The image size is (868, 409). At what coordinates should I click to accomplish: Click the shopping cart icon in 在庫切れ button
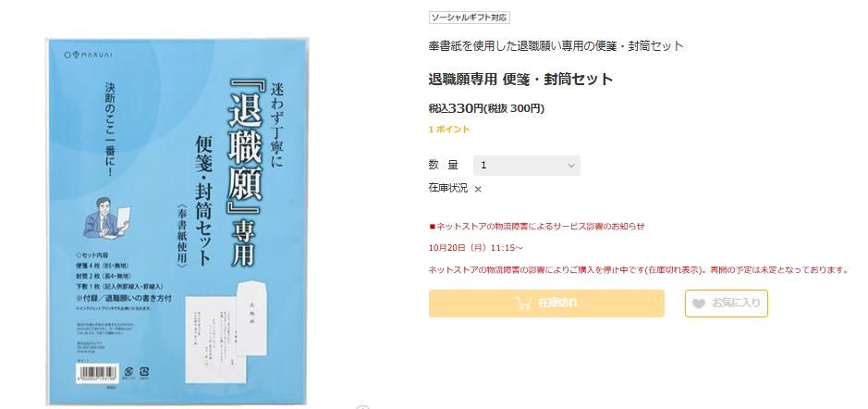[523, 304]
